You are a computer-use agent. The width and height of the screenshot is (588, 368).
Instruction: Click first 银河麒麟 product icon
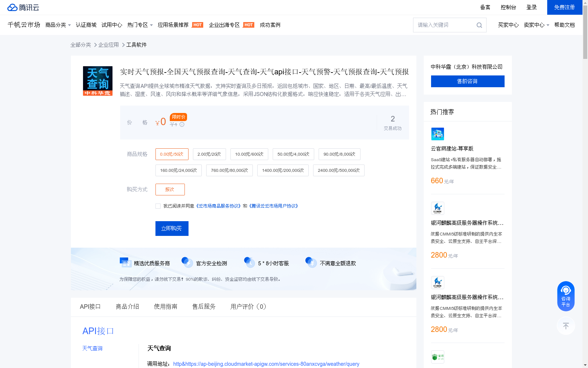coord(438,208)
